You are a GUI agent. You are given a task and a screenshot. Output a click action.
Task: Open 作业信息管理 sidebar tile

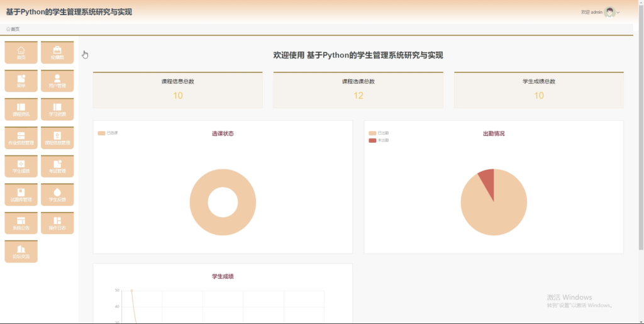[x=21, y=138]
